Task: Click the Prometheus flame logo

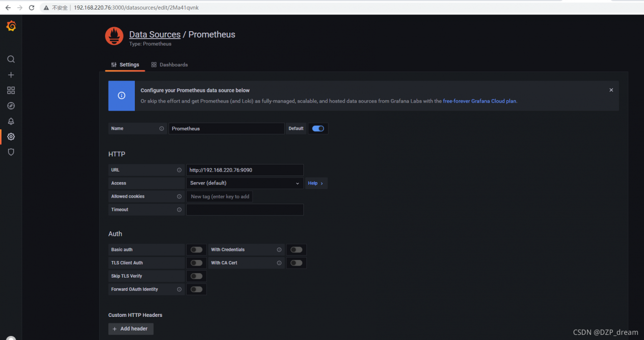Action: [114, 36]
